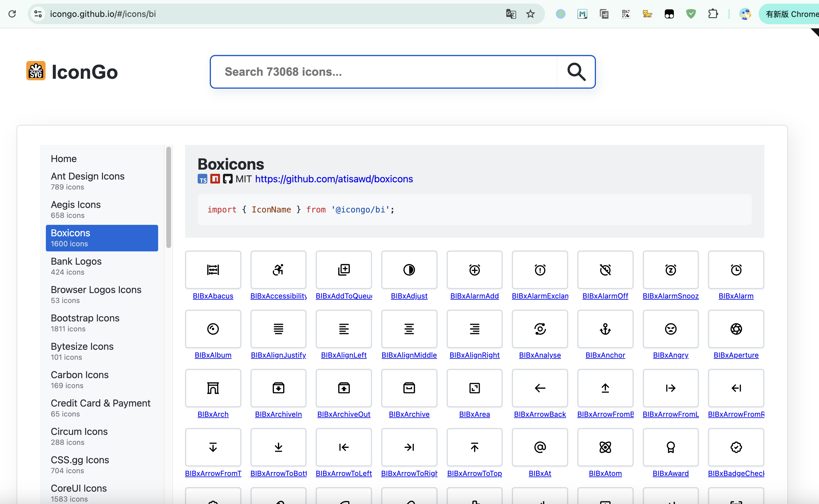Switch to Bootstrap Icons collection
819x504 pixels.
point(102,323)
